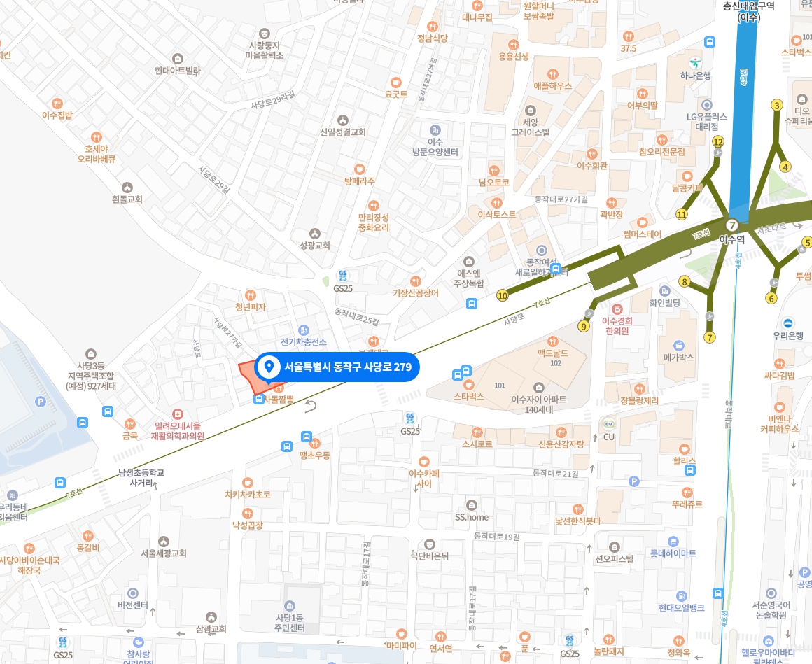Select the McDonald's restaurant marker

point(552,341)
